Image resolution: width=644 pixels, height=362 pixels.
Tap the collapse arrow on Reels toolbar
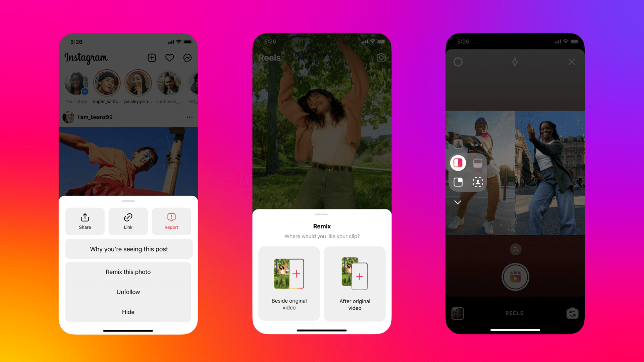(458, 203)
